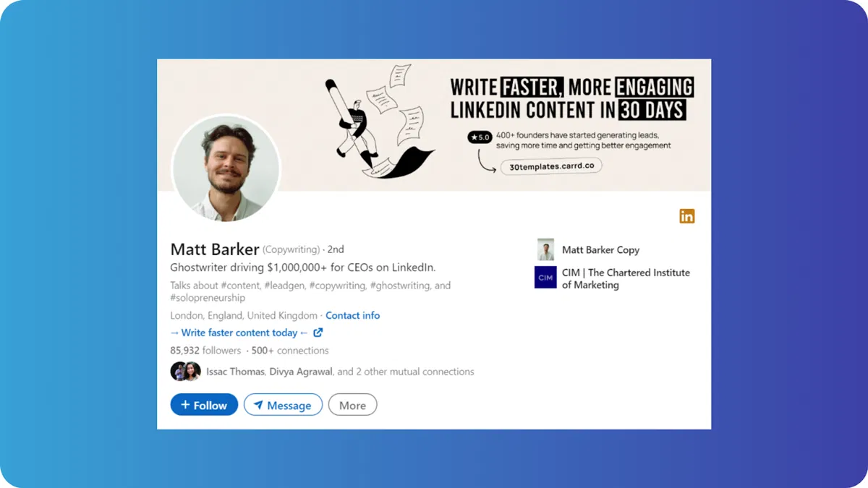The width and height of the screenshot is (868, 488).
Task: Send a message via Message button
Action: [x=283, y=405]
